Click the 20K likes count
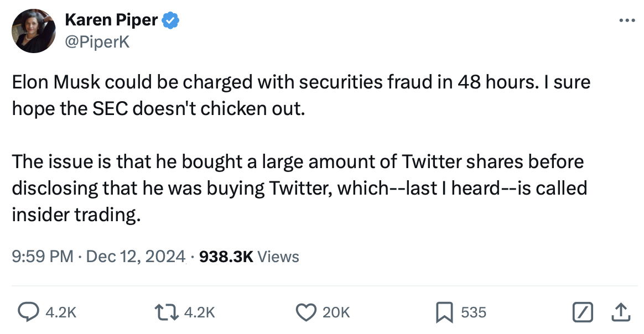 coord(335,312)
